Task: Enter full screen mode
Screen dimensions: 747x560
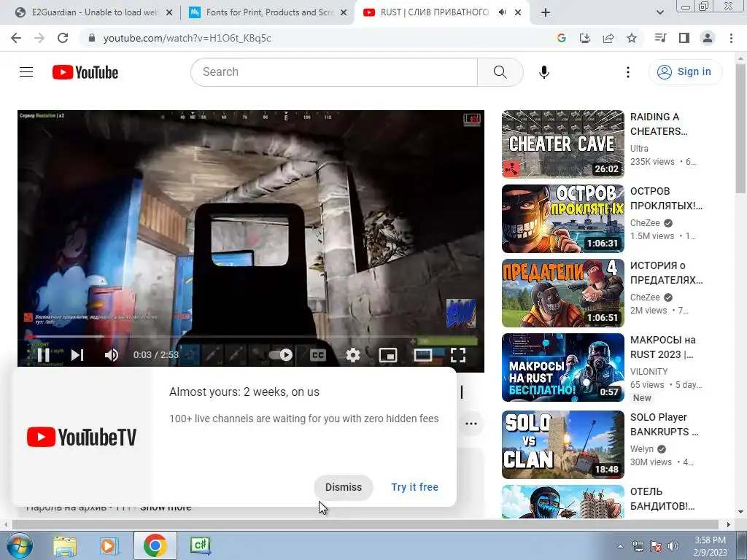Action: click(x=458, y=355)
